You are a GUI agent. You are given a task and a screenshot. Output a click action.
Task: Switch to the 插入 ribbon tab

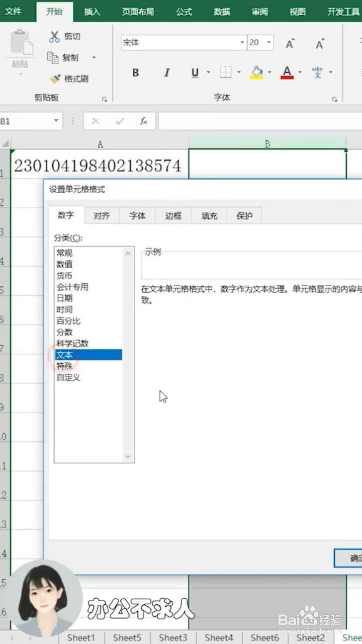92,12
